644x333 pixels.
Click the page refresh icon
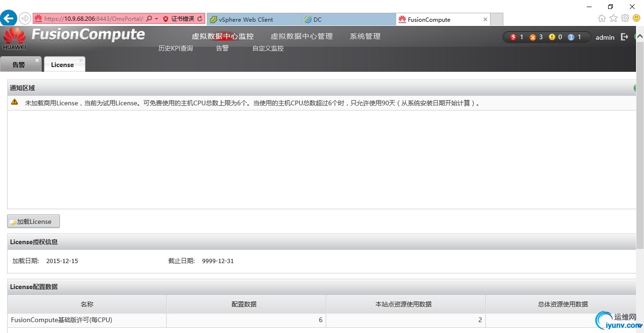[200, 19]
